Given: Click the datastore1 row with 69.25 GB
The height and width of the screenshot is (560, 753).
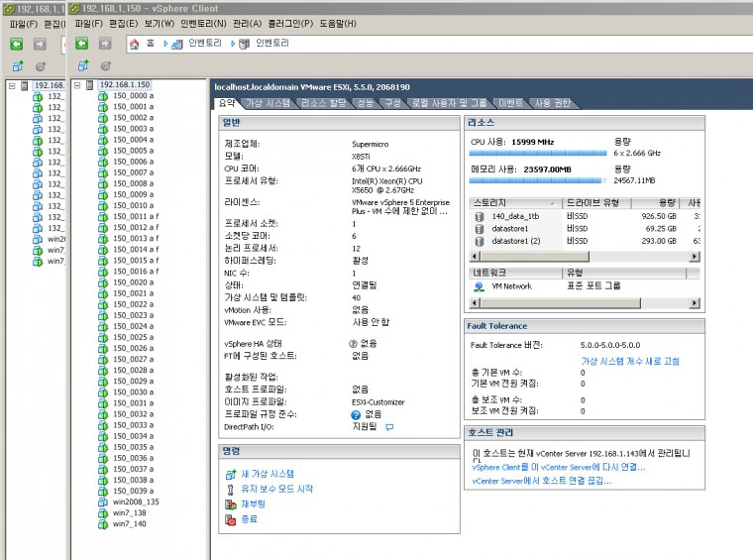Looking at the screenshot, I should pos(585,229).
